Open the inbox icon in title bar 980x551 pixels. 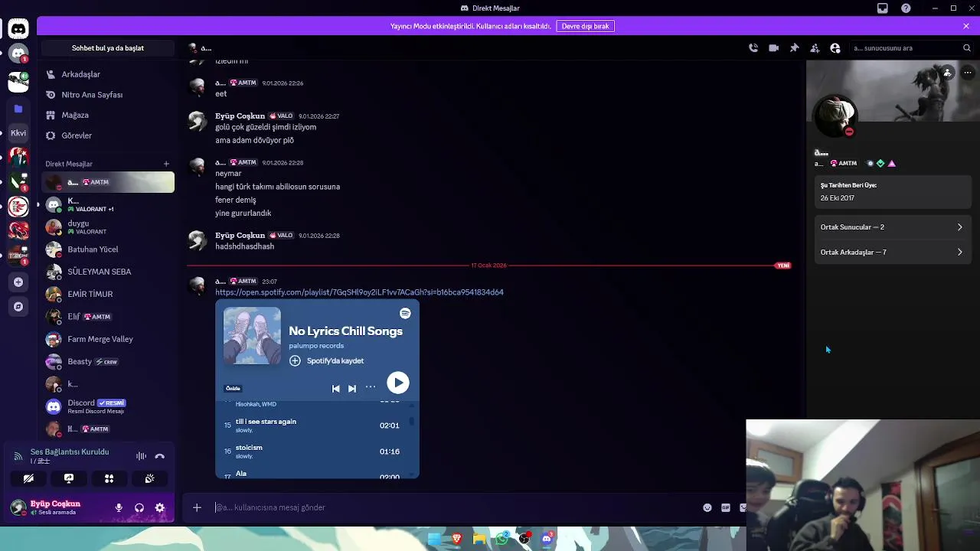(x=883, y=8)
